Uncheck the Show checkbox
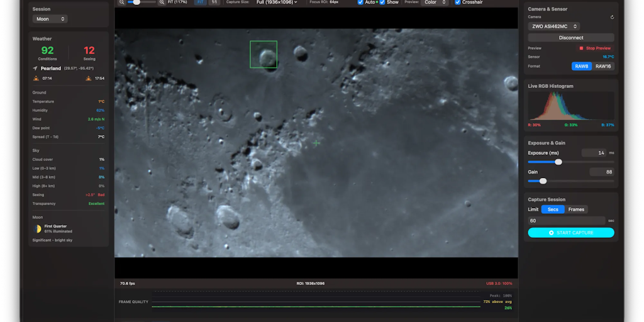The width and height of the screenshot is (644, 322). coord(382,3)
